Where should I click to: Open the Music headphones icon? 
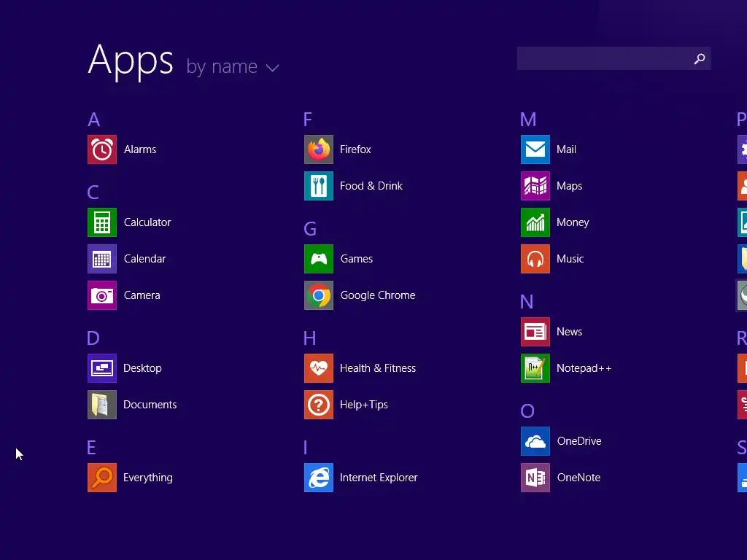535,259
